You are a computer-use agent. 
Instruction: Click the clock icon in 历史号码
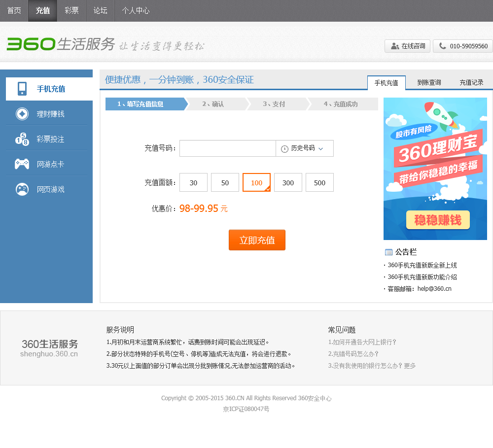[x=284, y=149]
